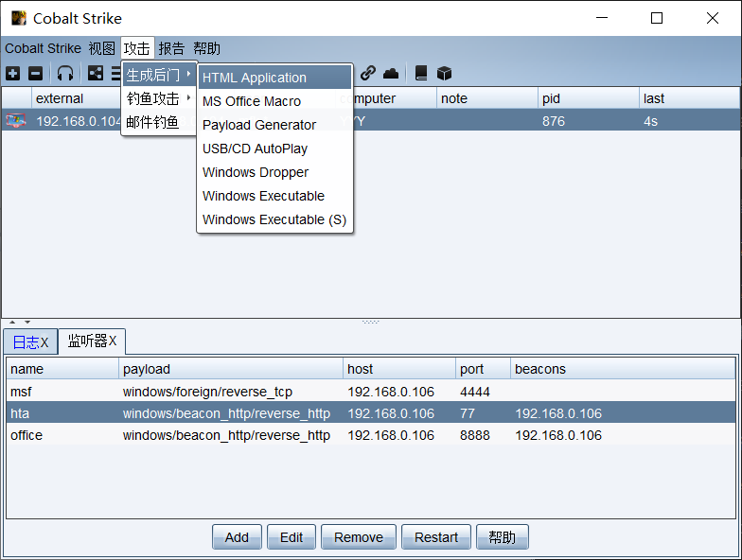
Task: Click the Add listener button
Action: pos(237,537)
